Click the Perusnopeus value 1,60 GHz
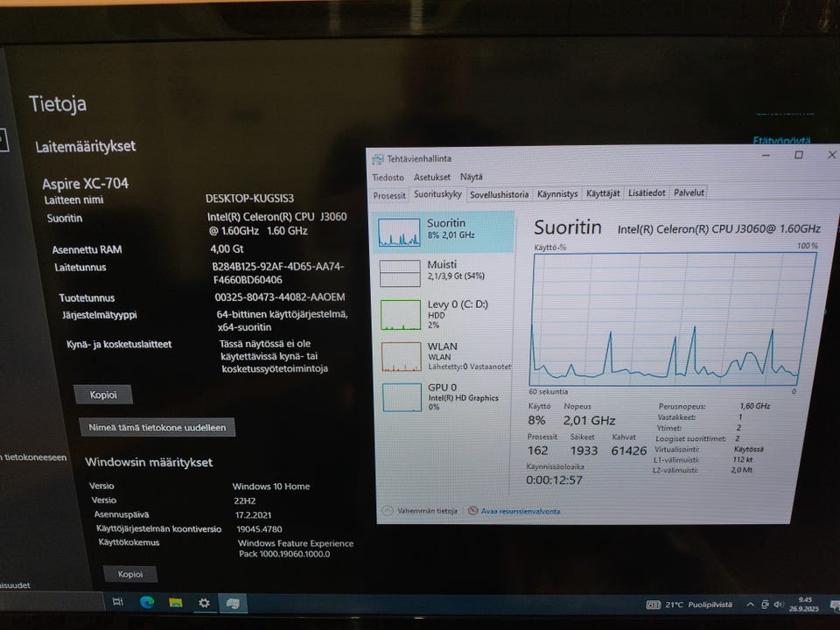The image size is (840, 630). tap(755, 406)
